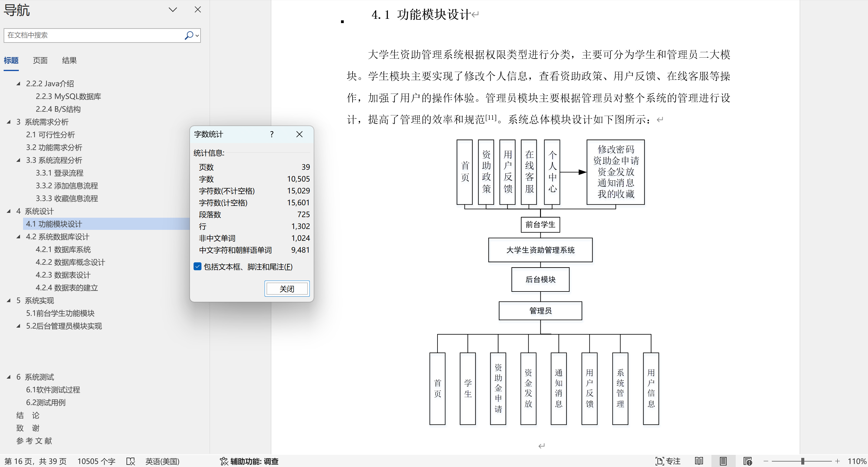Go to heading 3.3.1 登录流程
The width and height of the screenshot is (868, 467).
tap(59, 173)
